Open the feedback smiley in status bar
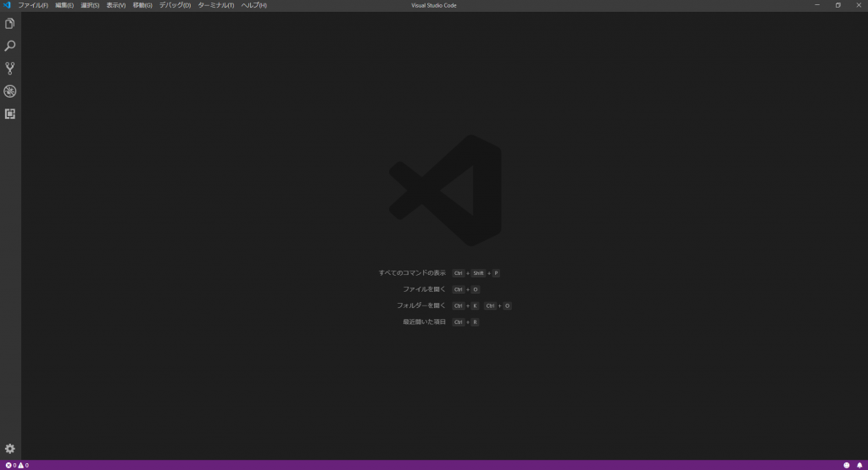Image resolution: width=868 pixels, height=470 pixels. pos(847,465)
